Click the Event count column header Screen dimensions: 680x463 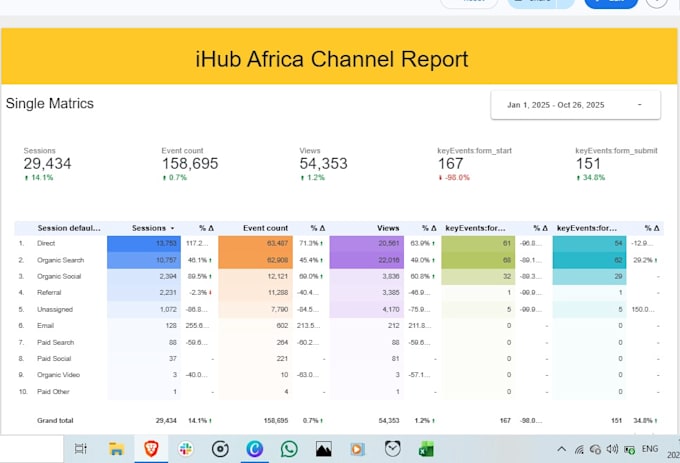265,228
